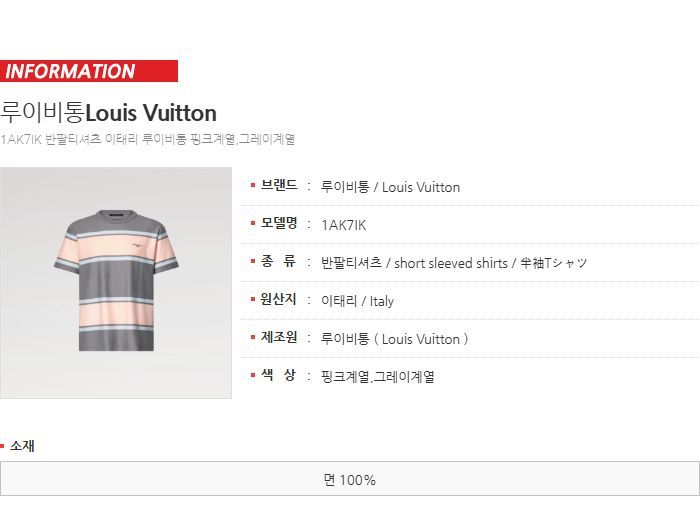Click the manufacturer value 루이비통 ( Louis Vuitton )

tap(395, 339)
